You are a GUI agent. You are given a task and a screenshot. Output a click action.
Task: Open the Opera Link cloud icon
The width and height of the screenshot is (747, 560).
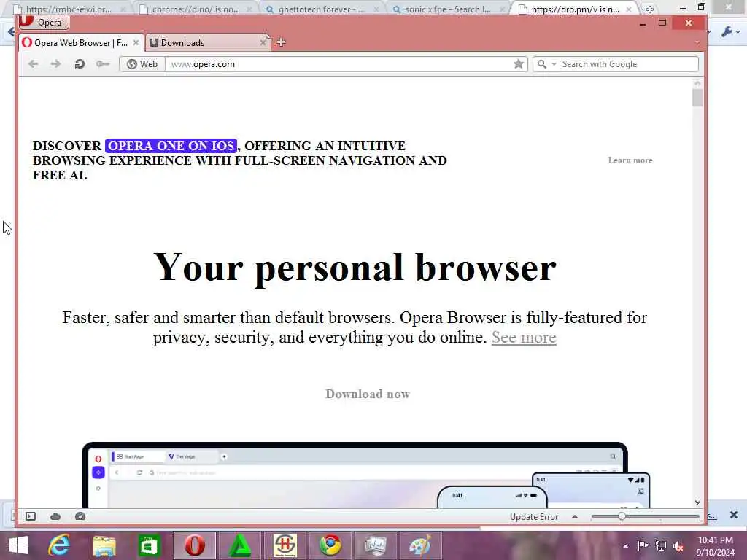pyautogui.click(x=55, y=516)
